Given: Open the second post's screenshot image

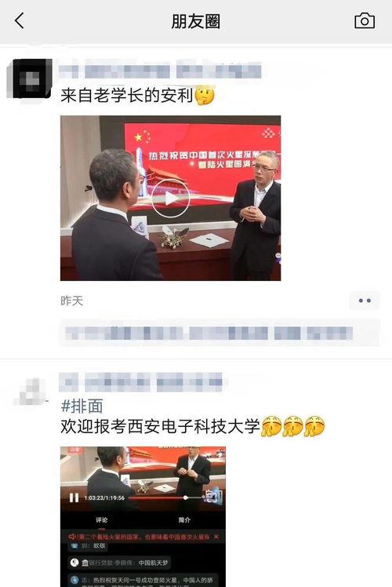Looking at the screenshot, I should click(x=143, y=516).
